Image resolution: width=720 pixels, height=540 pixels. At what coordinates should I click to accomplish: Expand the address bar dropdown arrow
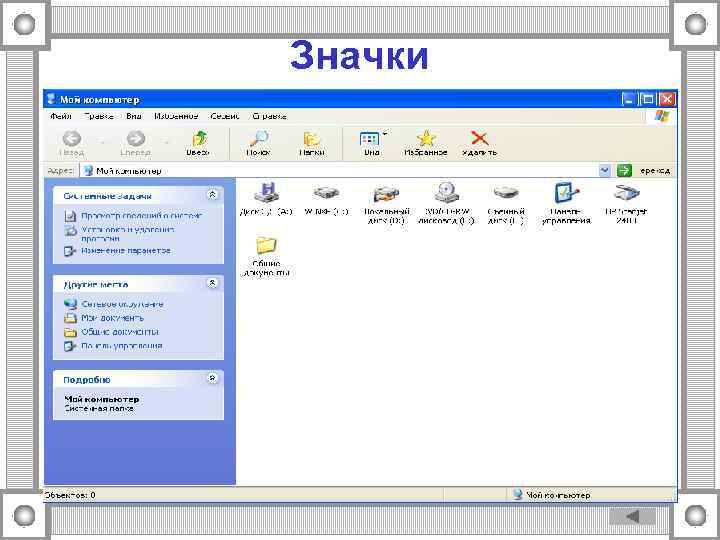(604, 171)
